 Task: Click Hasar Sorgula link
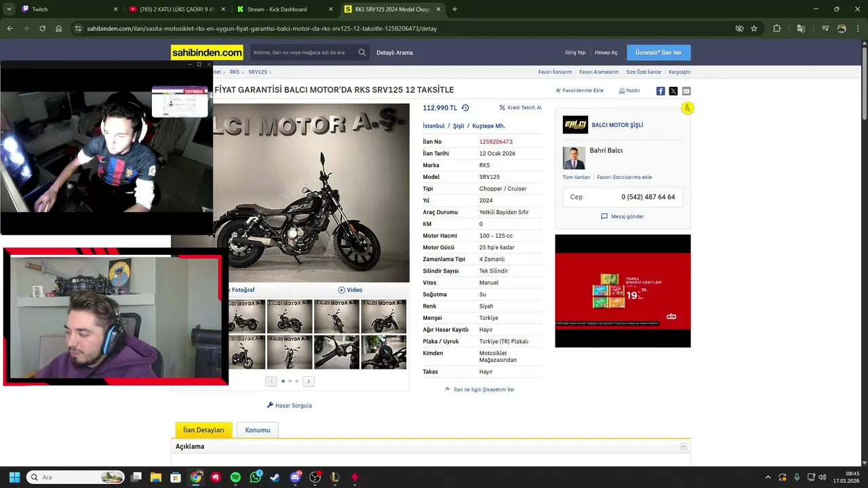tap(290, 405)
